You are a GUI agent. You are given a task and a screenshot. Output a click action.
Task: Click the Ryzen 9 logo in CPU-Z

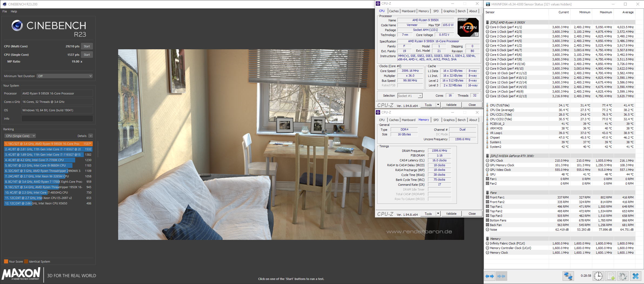coord(468,27)
